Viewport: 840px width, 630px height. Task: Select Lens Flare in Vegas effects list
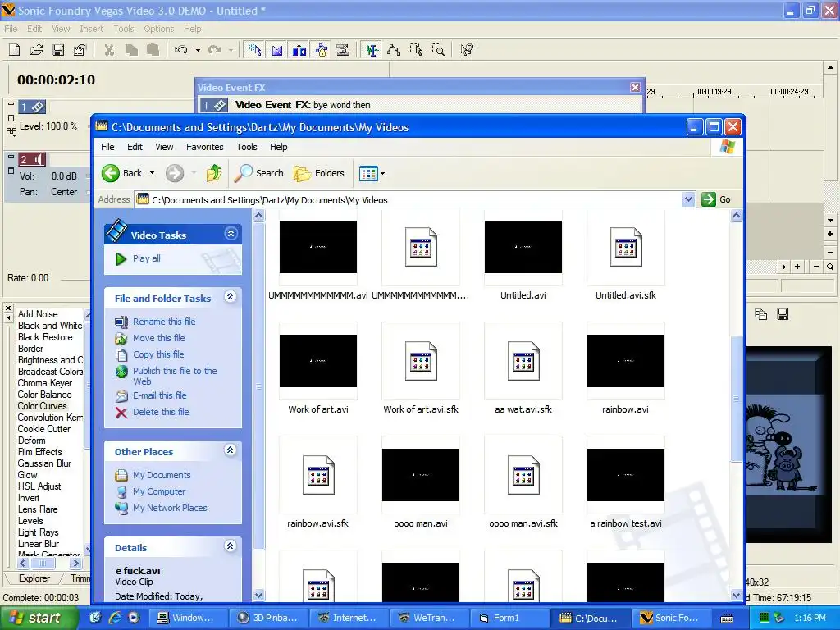point(38,509)
